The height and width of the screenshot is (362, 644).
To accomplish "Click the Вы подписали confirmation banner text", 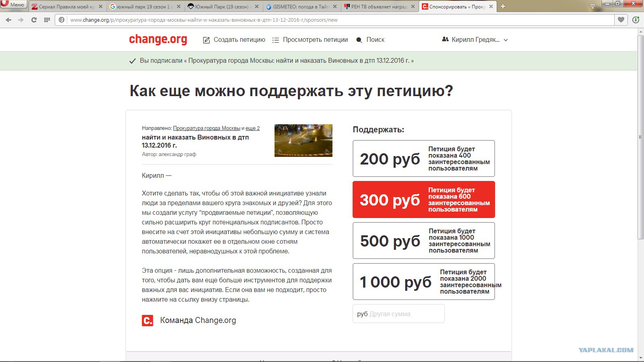I will point(277,61).
